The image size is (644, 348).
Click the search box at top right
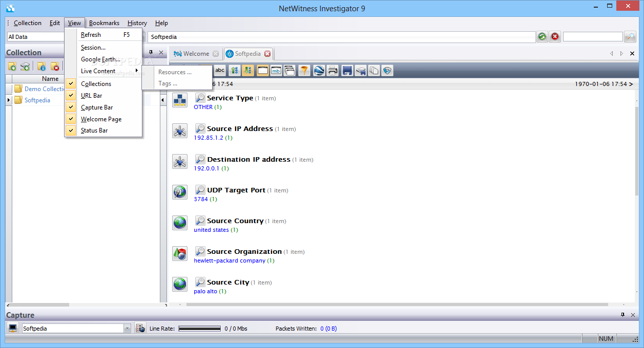593,37
